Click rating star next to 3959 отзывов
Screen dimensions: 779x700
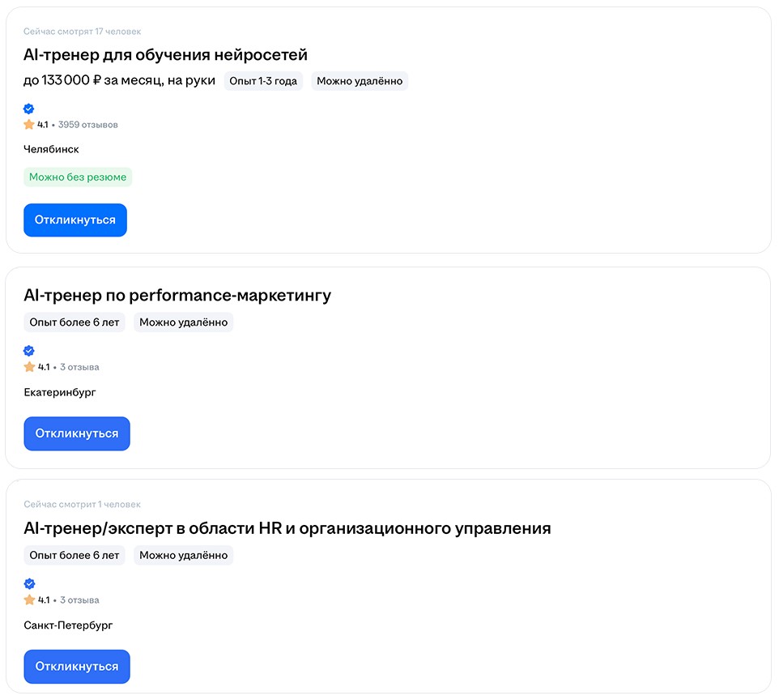pos(29,124)
